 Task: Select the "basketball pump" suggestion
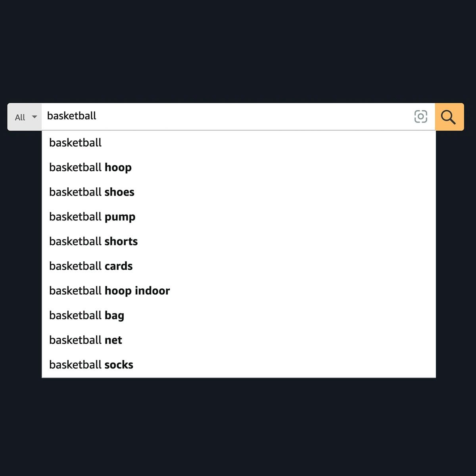point(92,217)
